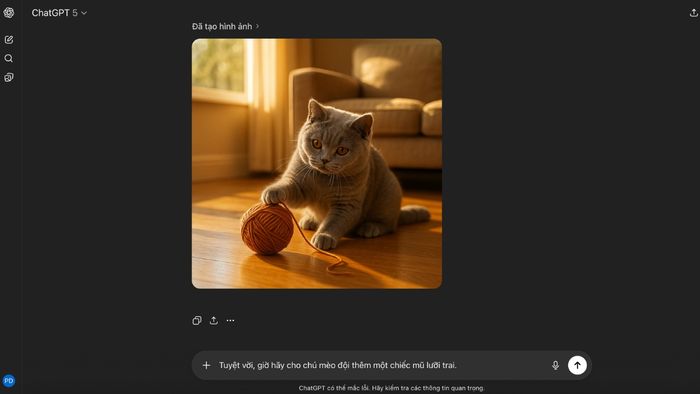Click the arrow beside "Đã tạo hình ảnh"
This screenshot has width=700, height=394.
(257, 26)
